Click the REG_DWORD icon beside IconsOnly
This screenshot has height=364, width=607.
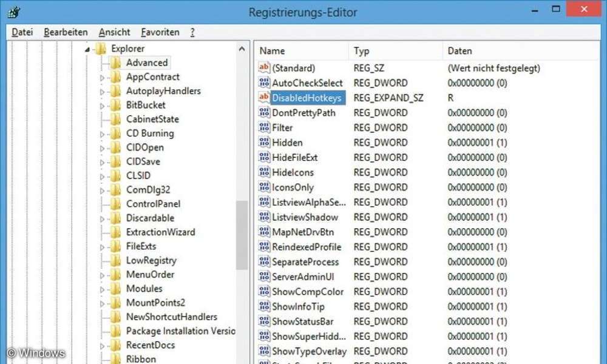coord(264,187)
